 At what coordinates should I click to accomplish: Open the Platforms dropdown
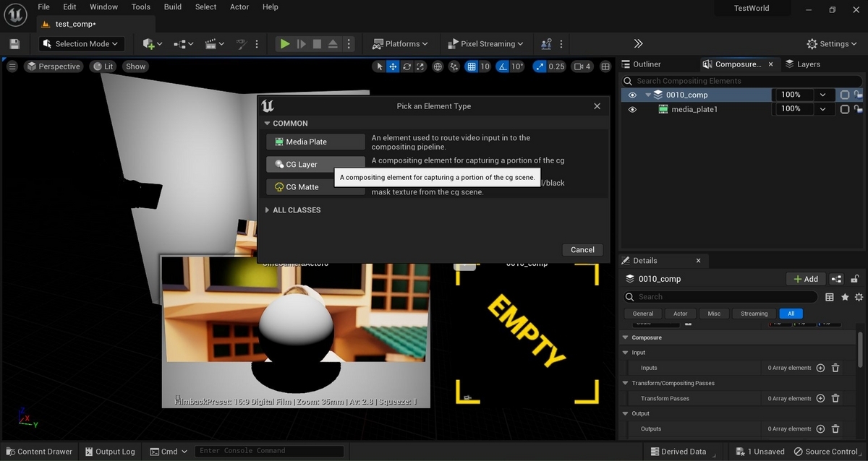pos(400,44)
